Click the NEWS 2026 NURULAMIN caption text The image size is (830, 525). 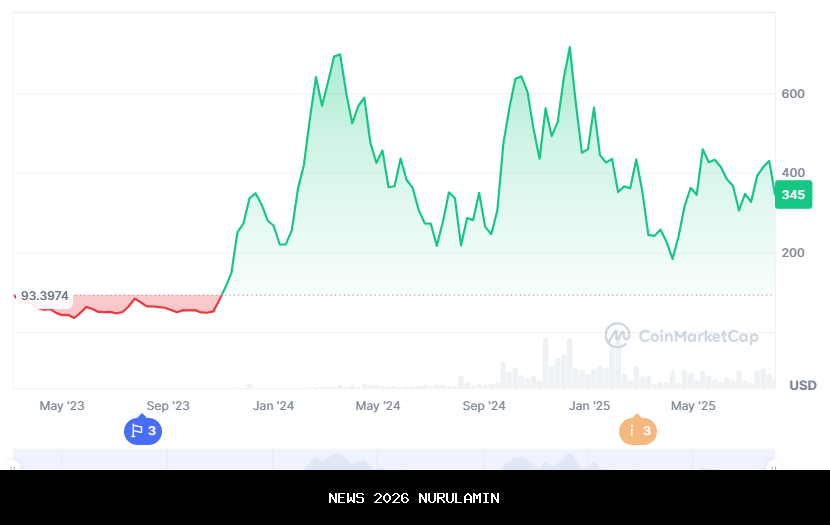pyautogui.click(x=414, y=498)
